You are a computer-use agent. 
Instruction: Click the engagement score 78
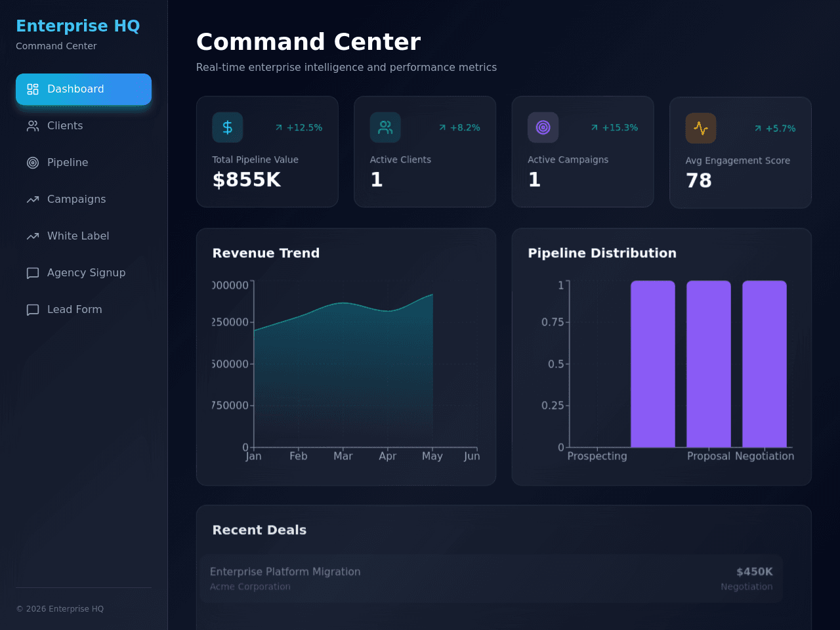[699, 180]
